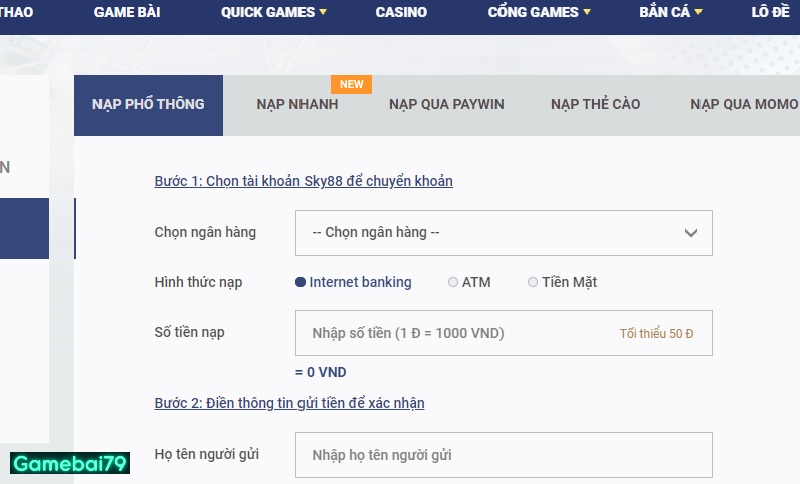The width and height of the screenshot is (800, 484).
Task: Open the Chọn ngân hàng dropdown
Action: point(504,233)
